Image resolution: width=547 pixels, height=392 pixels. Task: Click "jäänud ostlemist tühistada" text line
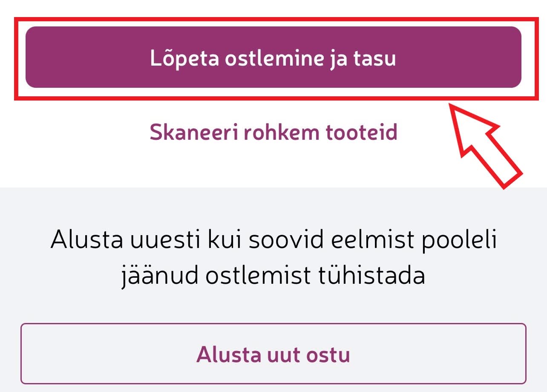(x=273, y=276)
